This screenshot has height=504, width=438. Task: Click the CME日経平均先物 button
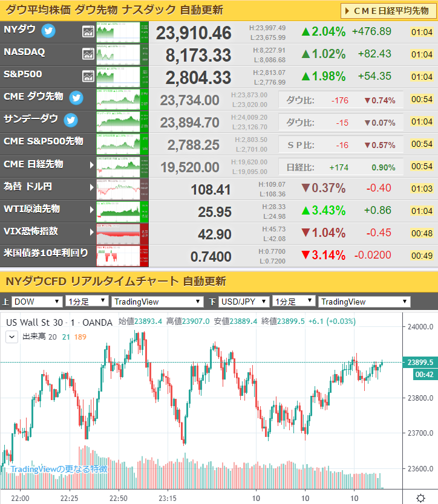point(389,11)
